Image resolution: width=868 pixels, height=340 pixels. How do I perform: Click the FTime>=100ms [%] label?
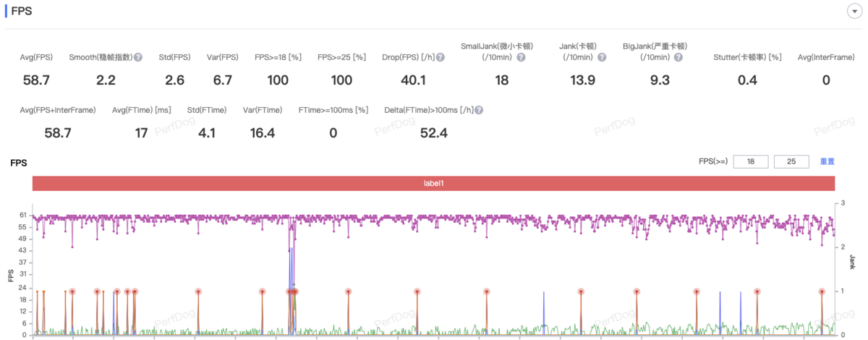point(333,110)
